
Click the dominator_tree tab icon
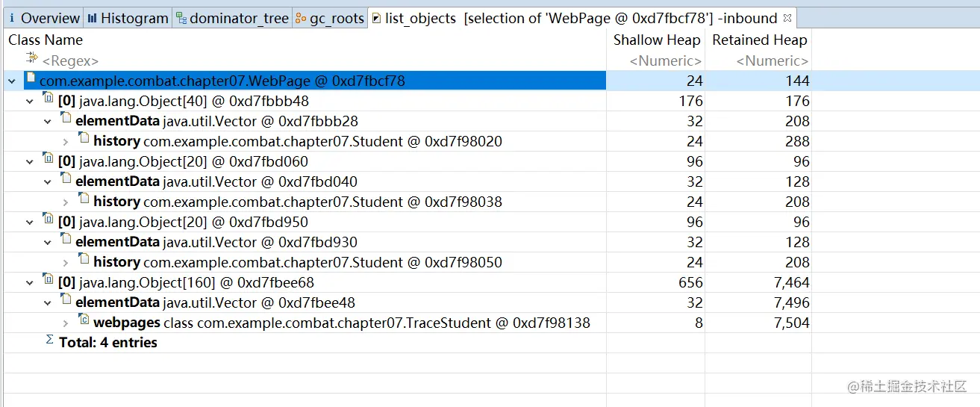(181, 19)
